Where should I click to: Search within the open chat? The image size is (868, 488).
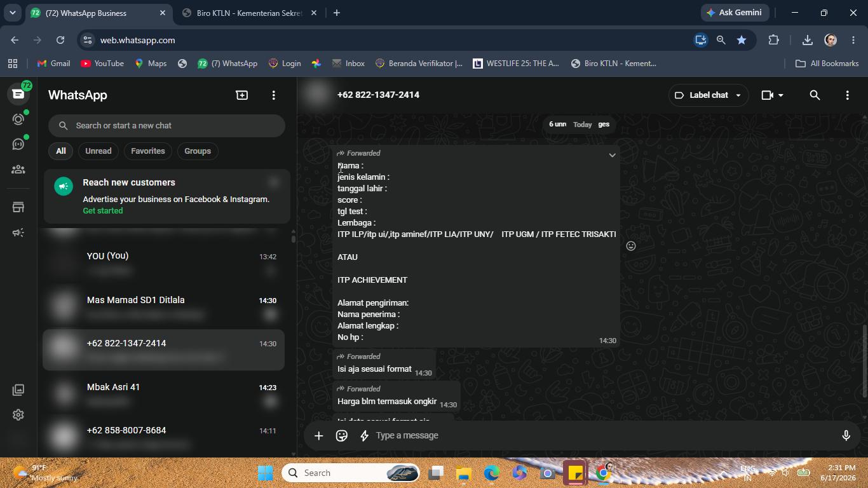click(815, 95)
